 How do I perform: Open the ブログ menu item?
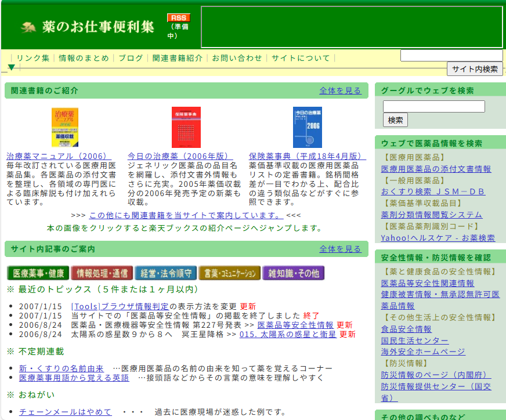[131, 58]
